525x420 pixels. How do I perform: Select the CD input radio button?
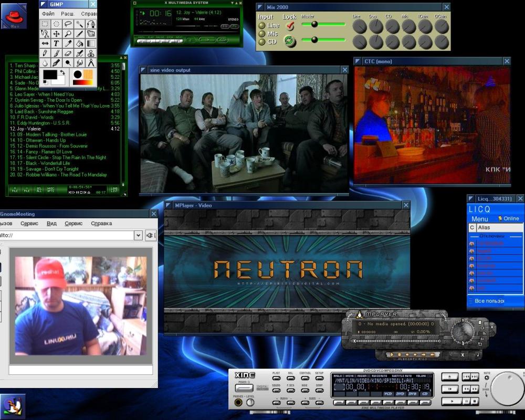point(262,42)
